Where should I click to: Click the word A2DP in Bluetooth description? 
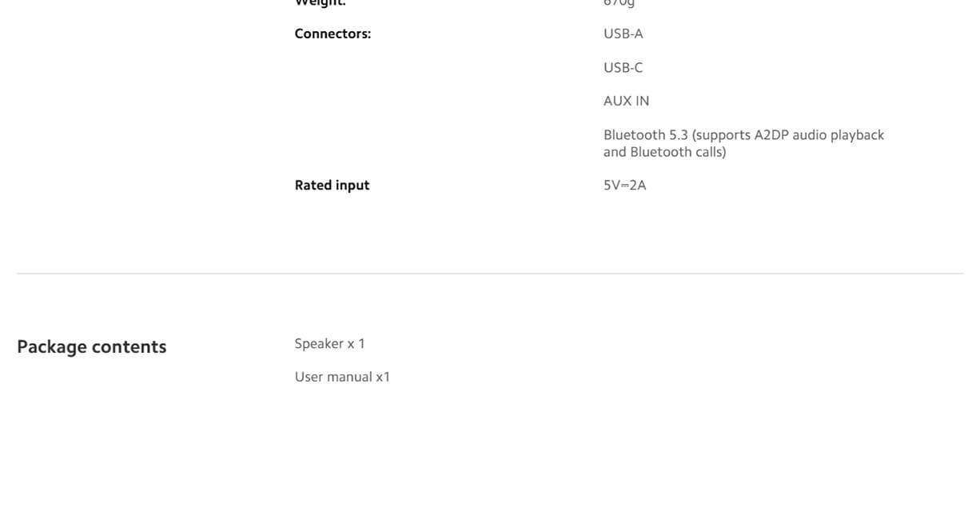coord(772,135)
